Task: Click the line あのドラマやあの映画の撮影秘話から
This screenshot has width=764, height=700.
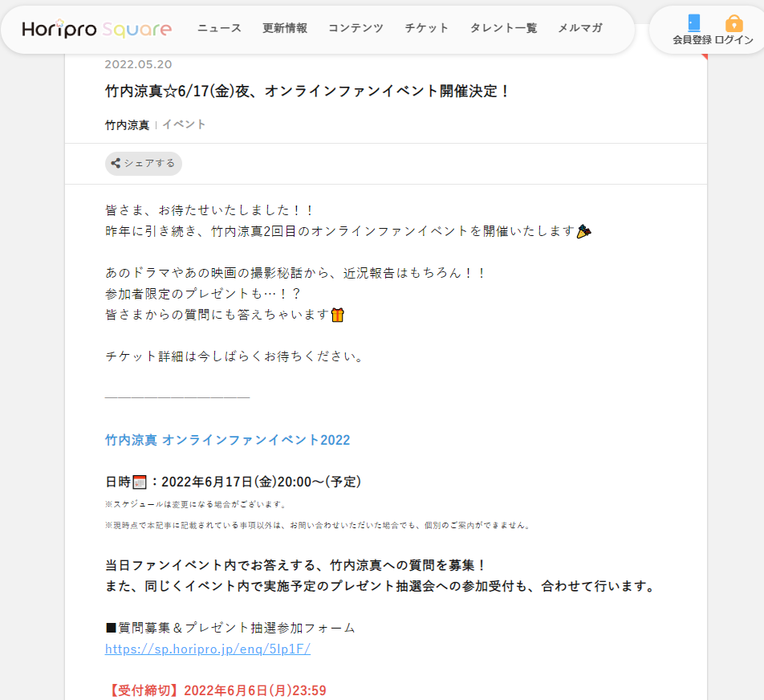Action: [x=296, y=272]
